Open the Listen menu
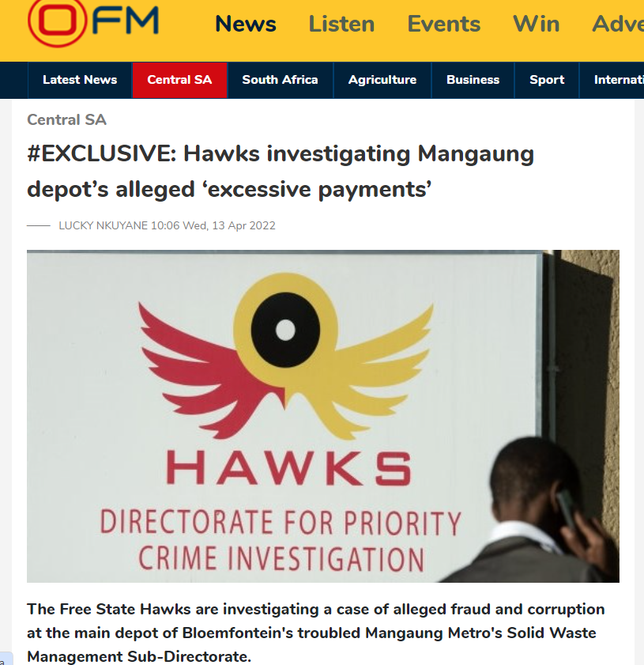 coord(341,24)
